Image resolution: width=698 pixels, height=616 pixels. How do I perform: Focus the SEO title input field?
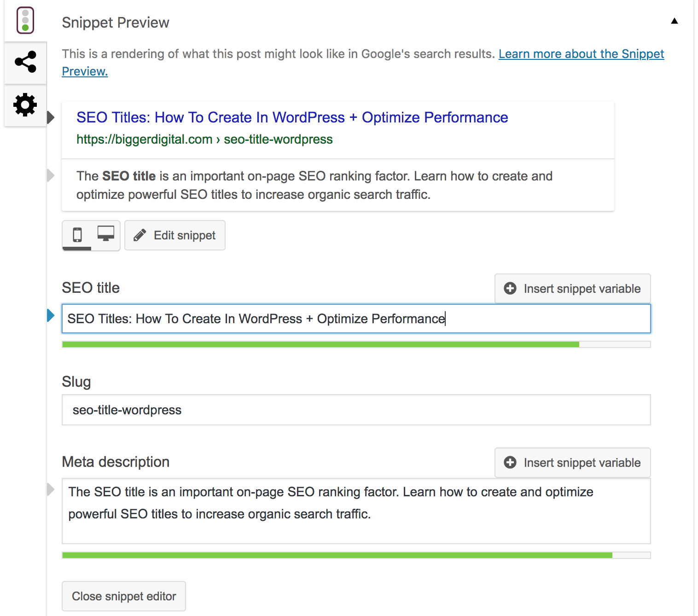(x=356, y=319)
